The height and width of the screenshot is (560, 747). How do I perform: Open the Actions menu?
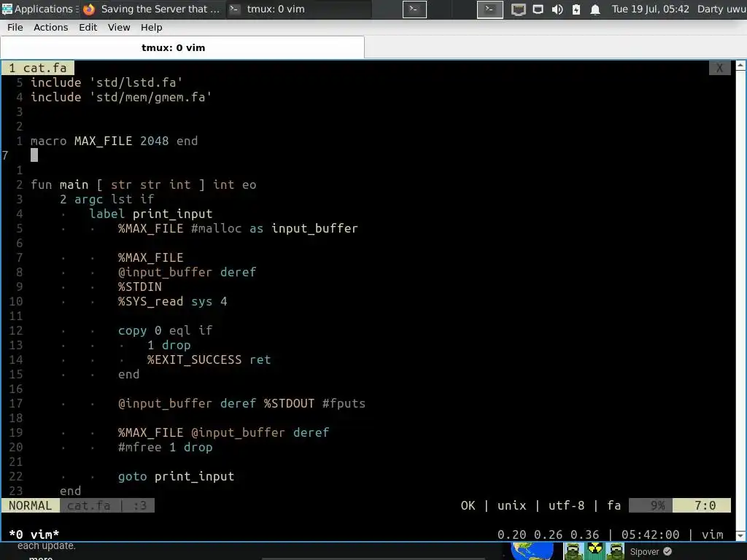pyautogui.click(x=50, y=27)
